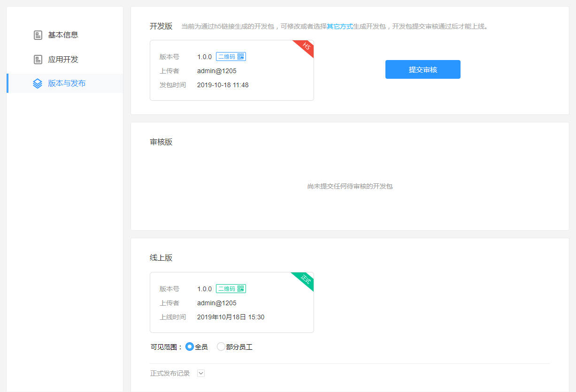This screenshot has width=576, height=392.
Task: Follow the 其它方式 link
Action: pos(339,26)
